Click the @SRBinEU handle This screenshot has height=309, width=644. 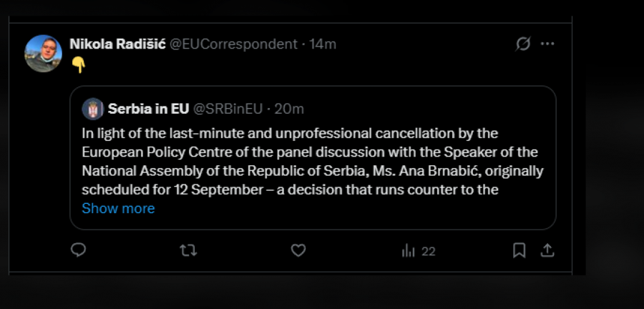click(x=228, y=109)
